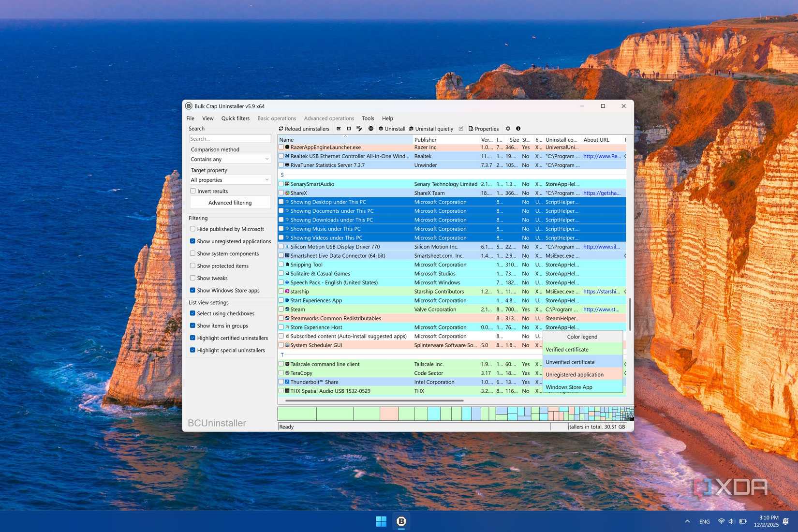
Task: Check the TeraCopy row checkbox
Action: pos(281,373)
